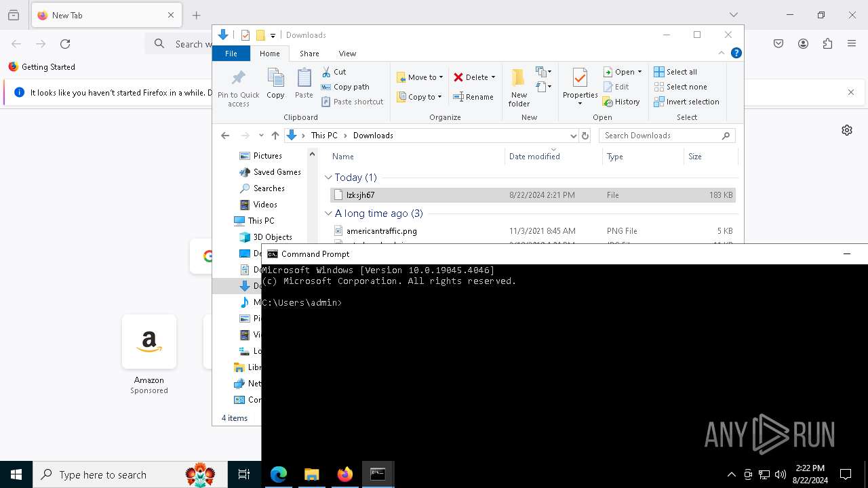Open address bar history dropdown

574,136
